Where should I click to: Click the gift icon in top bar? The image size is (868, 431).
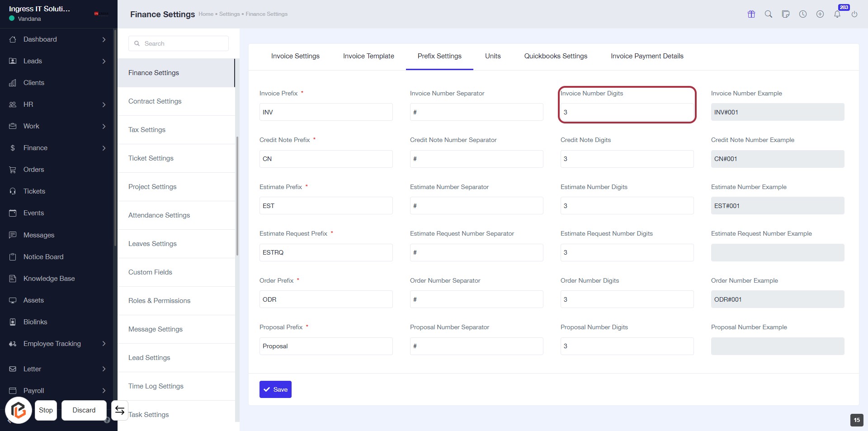coord(751,14)
